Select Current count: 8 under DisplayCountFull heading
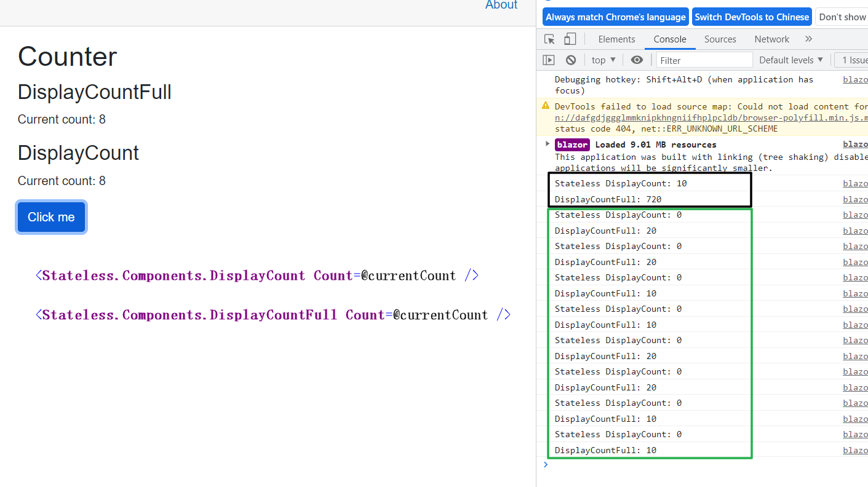 (x=62, y=119)
